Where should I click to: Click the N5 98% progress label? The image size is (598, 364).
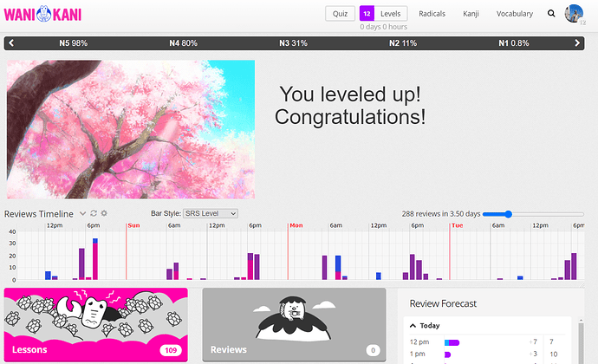click(x=73, y=43)
